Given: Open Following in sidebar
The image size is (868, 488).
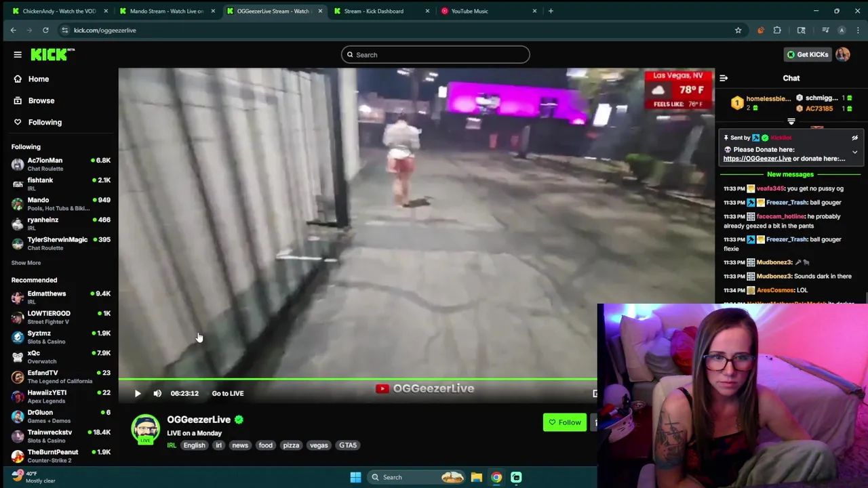Looking at the screenshot, I should point(45,122).
